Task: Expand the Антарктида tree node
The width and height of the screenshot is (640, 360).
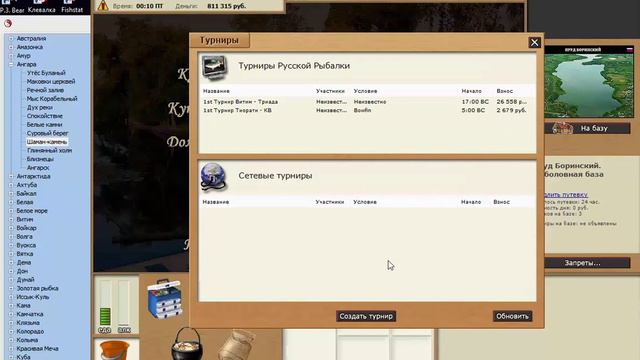Action: pyautogui.click(x=11, y=176)
